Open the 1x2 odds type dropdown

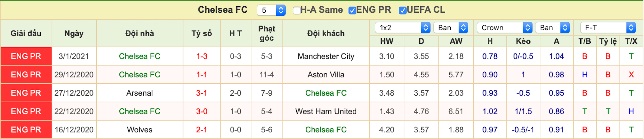(403, 28)
